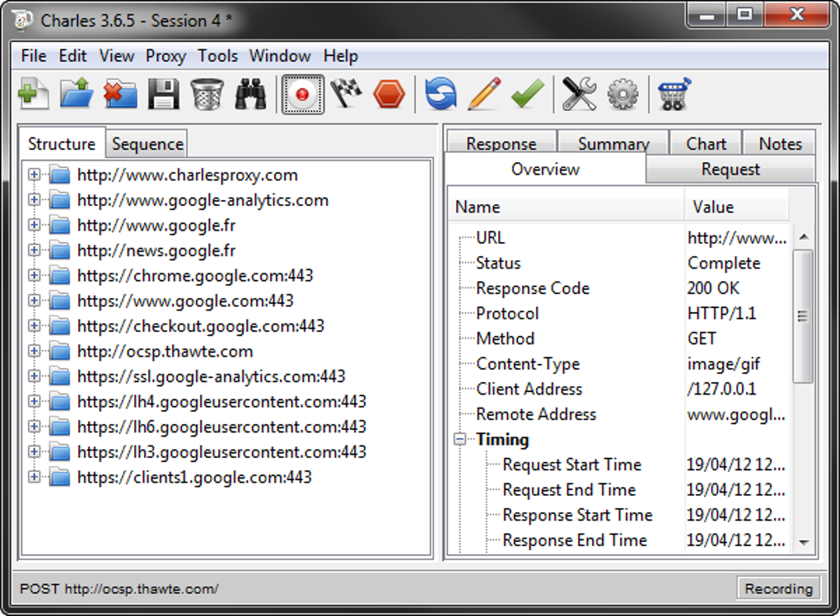Save the session with the floppy disk icon
The image size is (840, 616).
click(x=163, y=94)
